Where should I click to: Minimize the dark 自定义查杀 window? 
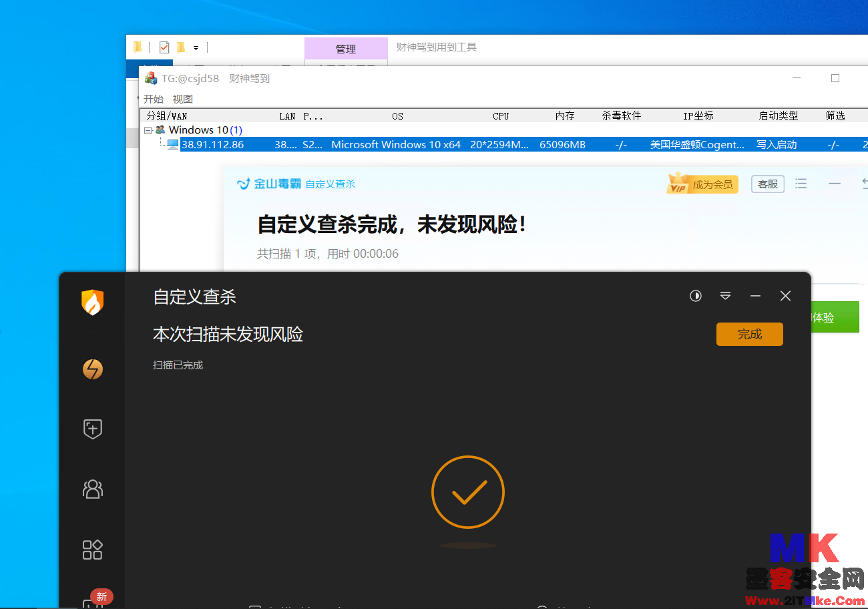click(x=755, y=296)
